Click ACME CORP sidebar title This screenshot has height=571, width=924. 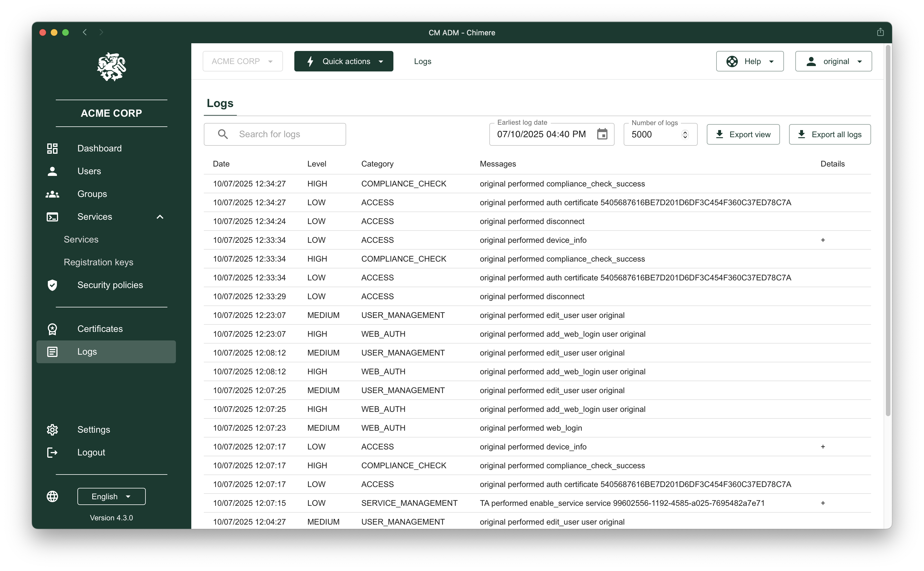pyautogui.click(x=111, y=113)
